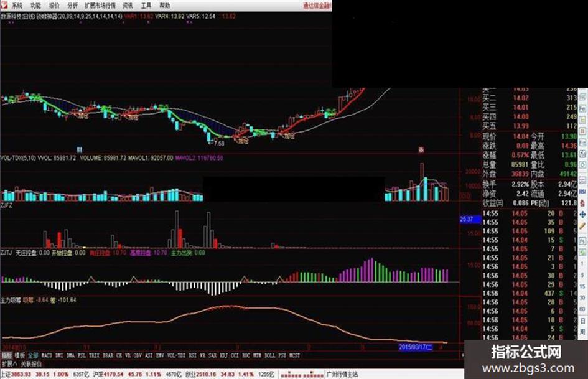Switch to the KDJ indicator
Viewport: 588px width, 379px height.
[224, 355]
